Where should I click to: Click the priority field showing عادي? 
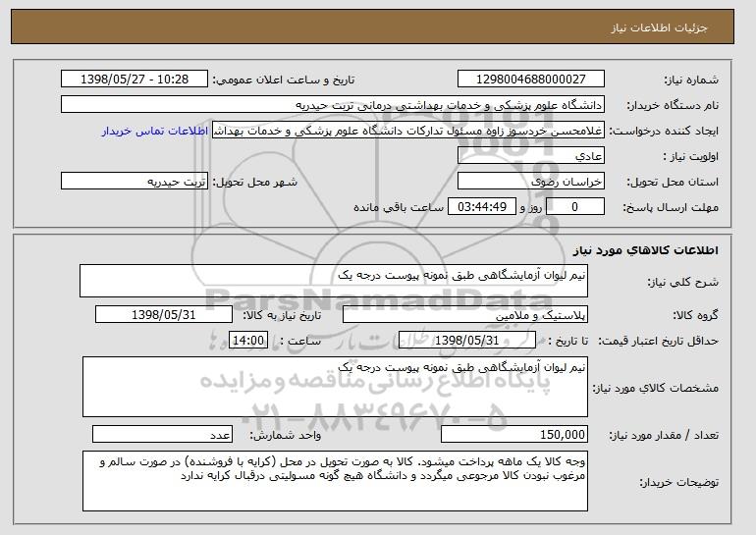[x=531, y=156]
